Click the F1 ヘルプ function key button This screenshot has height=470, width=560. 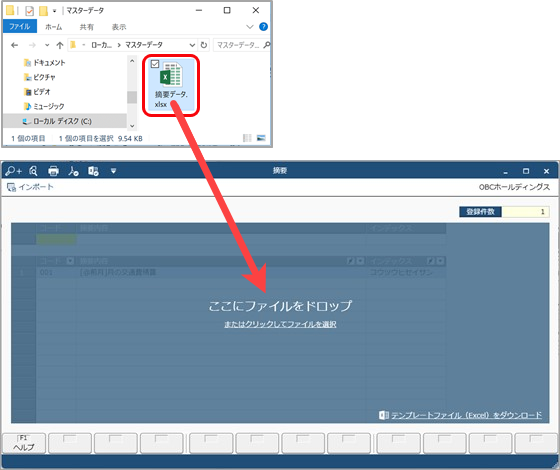(x=24, y=443)
